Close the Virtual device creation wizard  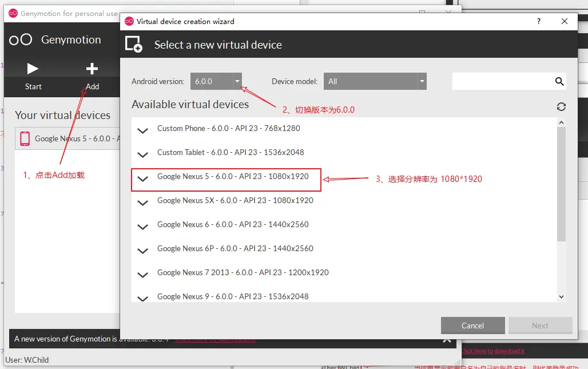565,21
